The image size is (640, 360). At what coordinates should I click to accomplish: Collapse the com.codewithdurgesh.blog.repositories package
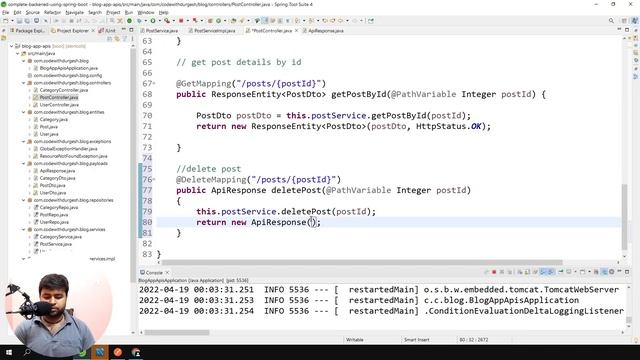(x=24, y=200)
